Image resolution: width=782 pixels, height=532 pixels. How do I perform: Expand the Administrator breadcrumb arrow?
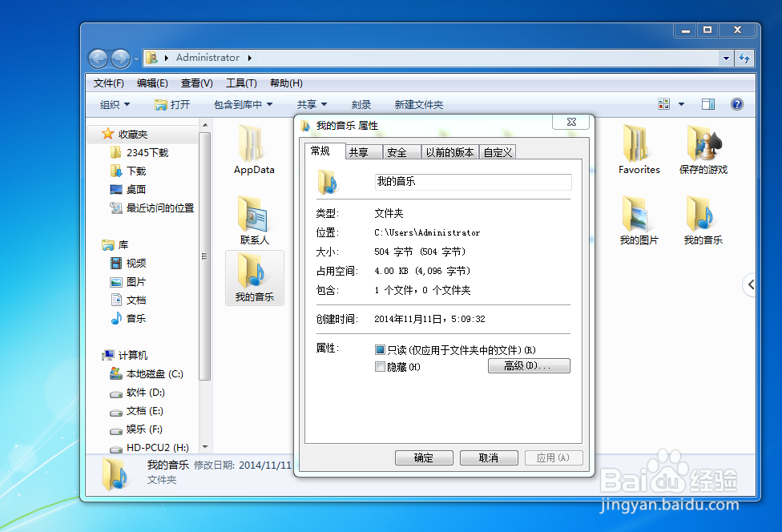[249, 58]
